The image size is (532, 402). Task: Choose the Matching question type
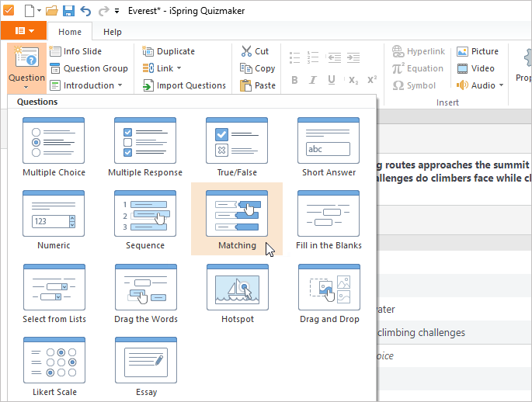coord(237,220)
